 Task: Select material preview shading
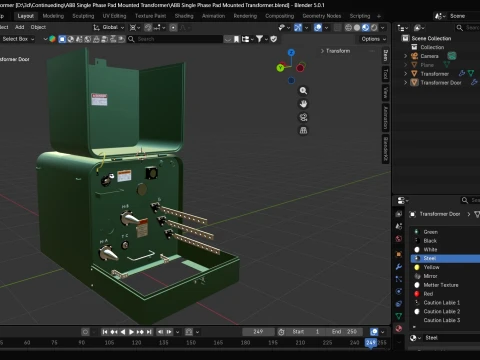pos(365,28)
